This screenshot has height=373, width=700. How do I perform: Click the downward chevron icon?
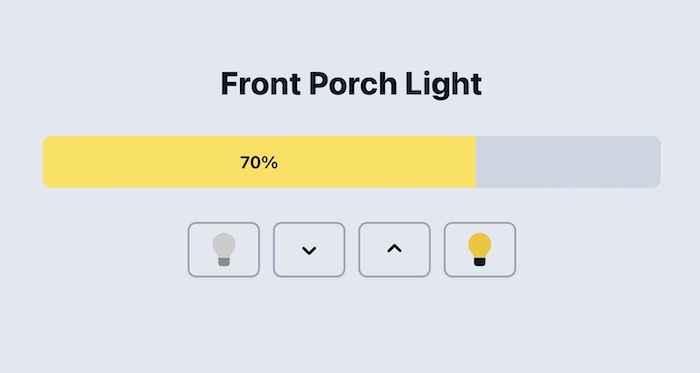point(309,250)
